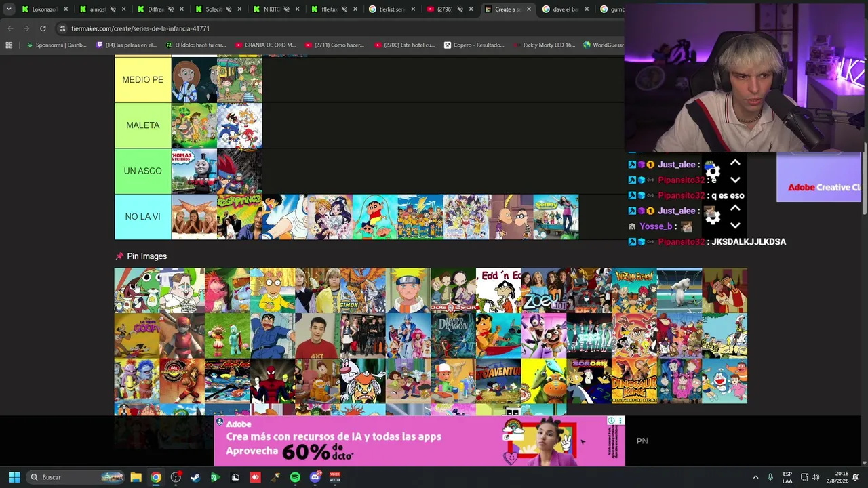This screenshot has width=868, height=488.
Task: Open the Rick y Morty LED bookmark
Action: click(545, 45)
